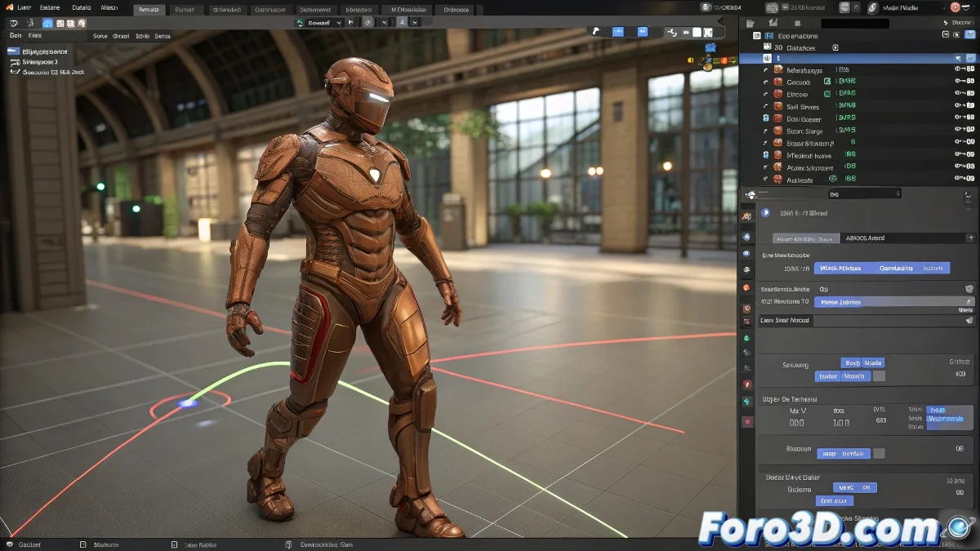Image resolution: width=980 pixels, height=551 pixels.
Task: Click the green circle icon on Adklreate row
Action: [x=832, y=179]
